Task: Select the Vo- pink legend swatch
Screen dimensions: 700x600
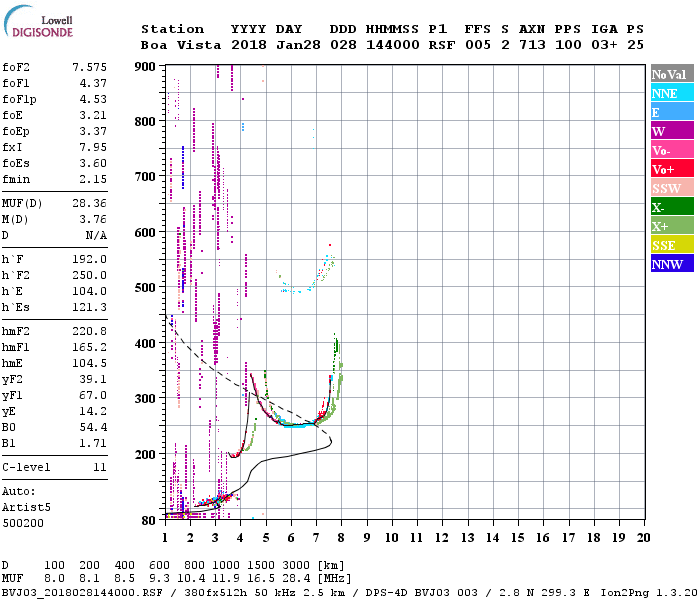Action: point(672,150)
